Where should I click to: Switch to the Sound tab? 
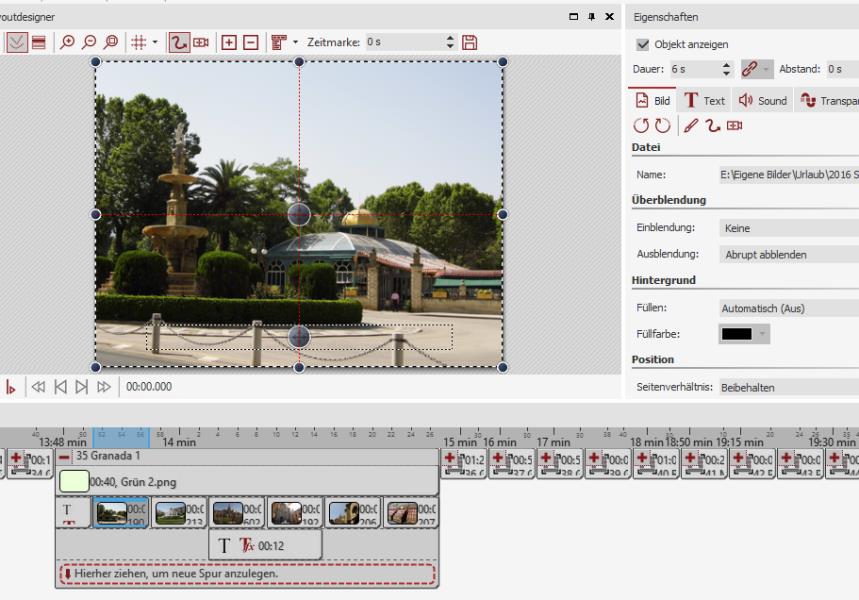pyautogui.click(x=762, y=101)
